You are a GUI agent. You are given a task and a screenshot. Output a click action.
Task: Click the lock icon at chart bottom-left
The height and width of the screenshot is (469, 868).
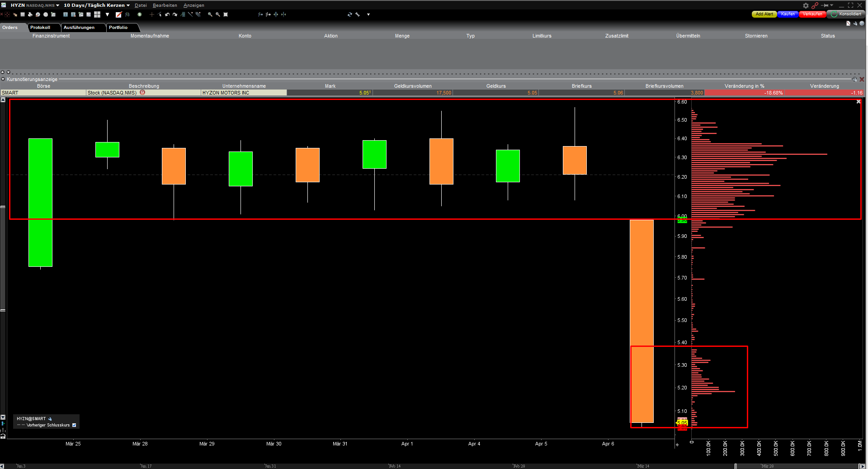click(x=3, y=436)
